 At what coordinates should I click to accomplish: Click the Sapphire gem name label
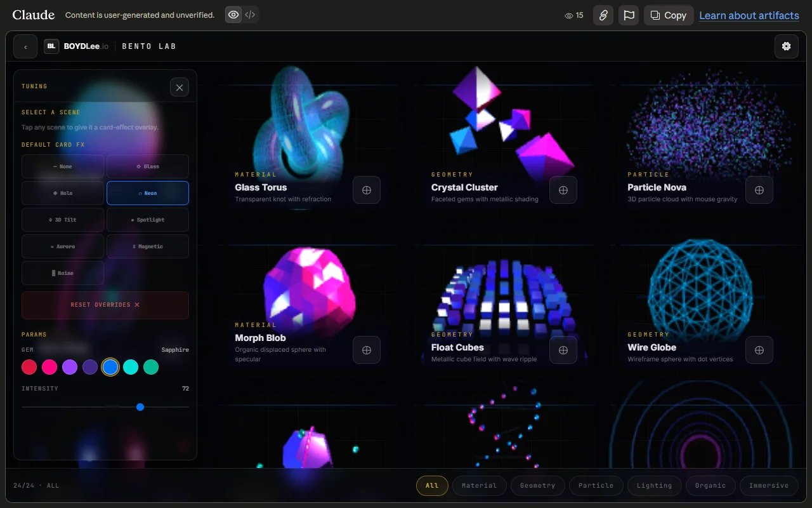175,350
